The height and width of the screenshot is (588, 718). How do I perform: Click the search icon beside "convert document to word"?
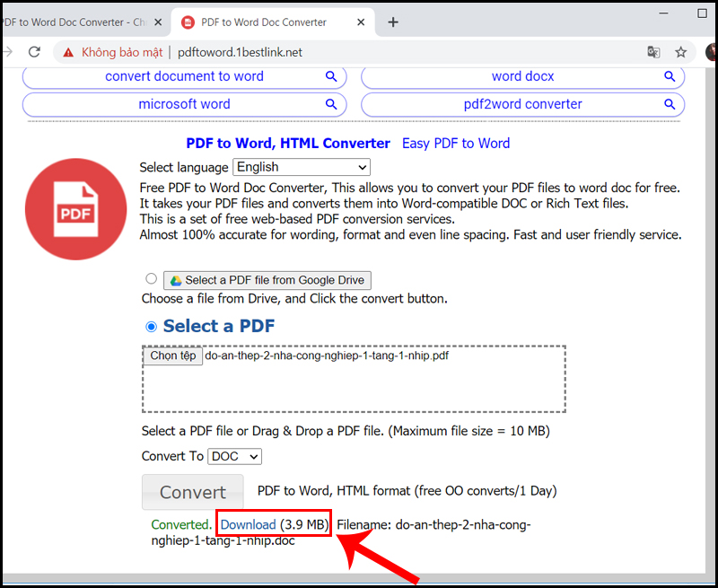(332, 76)
